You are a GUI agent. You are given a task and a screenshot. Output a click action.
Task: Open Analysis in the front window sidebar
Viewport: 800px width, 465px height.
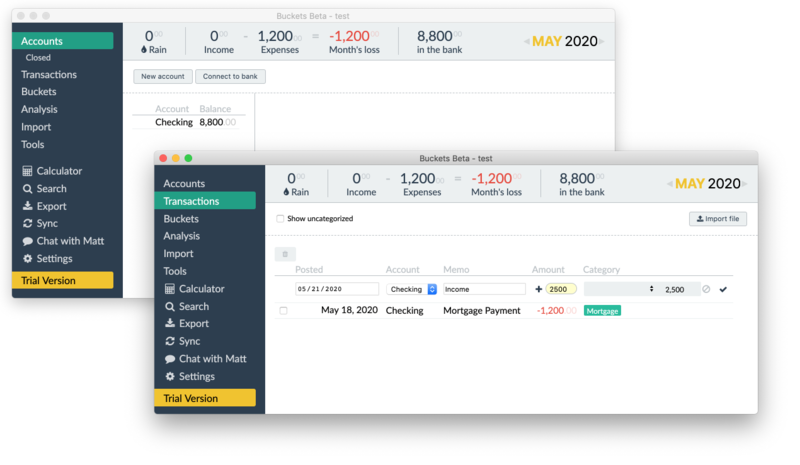click(x=181, y=236)
